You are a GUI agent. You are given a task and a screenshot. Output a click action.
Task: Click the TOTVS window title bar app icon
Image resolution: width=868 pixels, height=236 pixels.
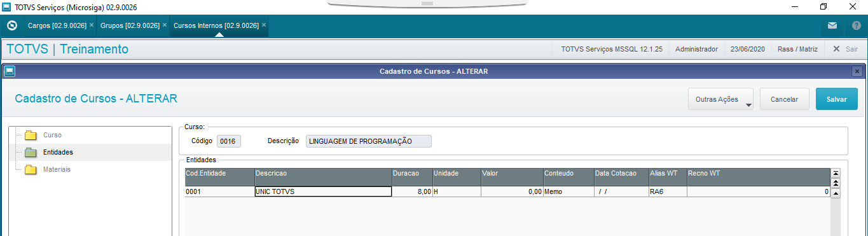click(7, 7)
